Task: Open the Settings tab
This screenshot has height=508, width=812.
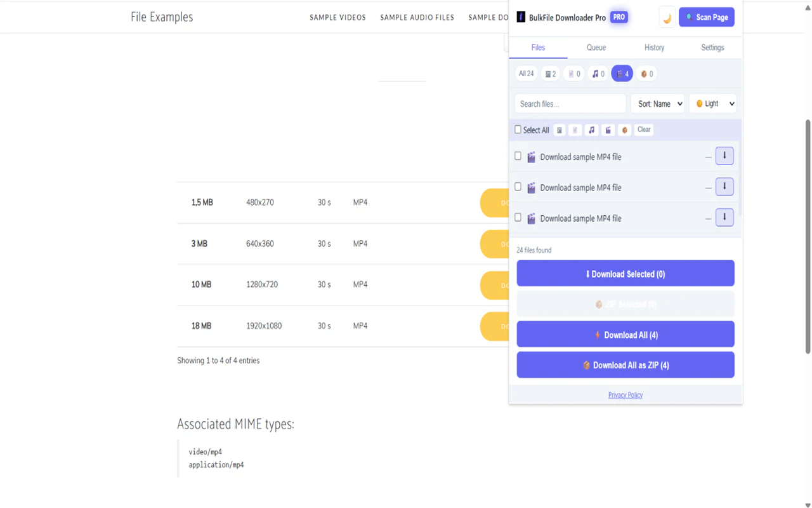Action: 712,48
